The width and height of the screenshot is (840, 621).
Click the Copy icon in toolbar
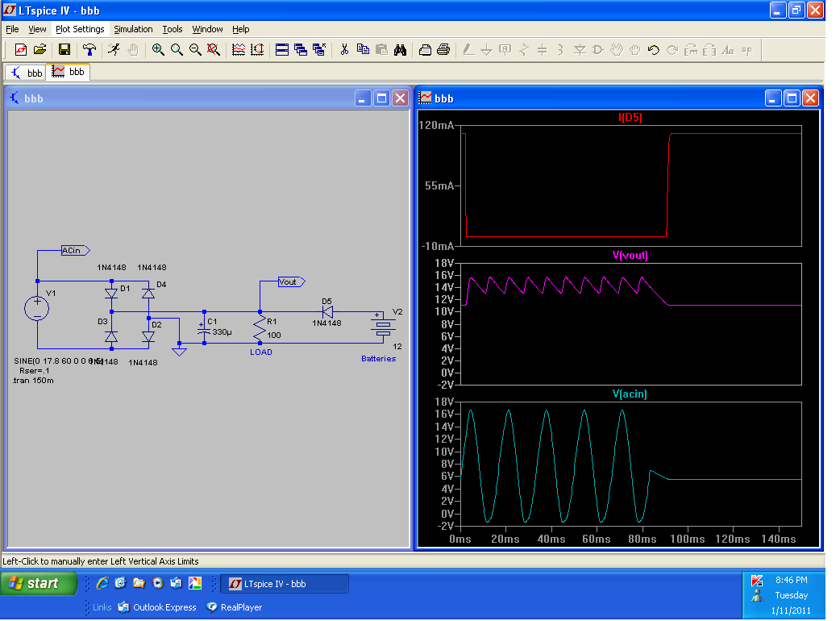[364, 50]
